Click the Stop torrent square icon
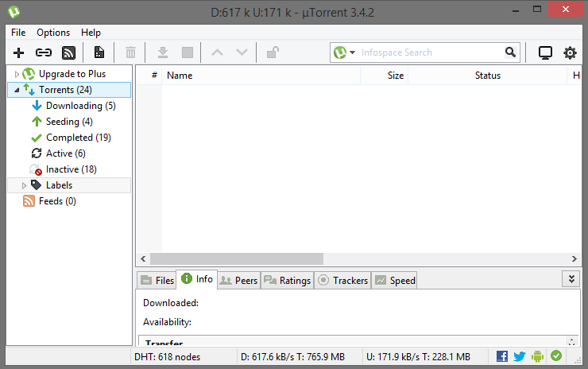The image size is (588, 369). pyautogui.click(x=188, y=52)
